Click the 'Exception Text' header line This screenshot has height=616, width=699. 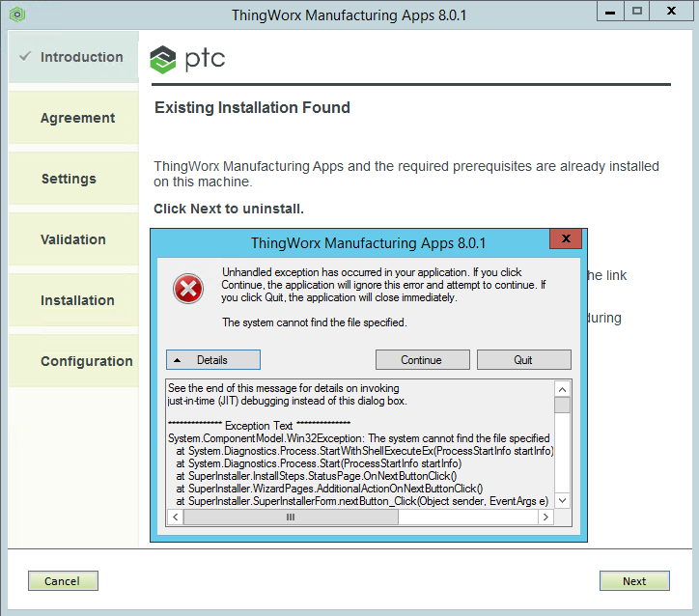click(x=259, y=425)
